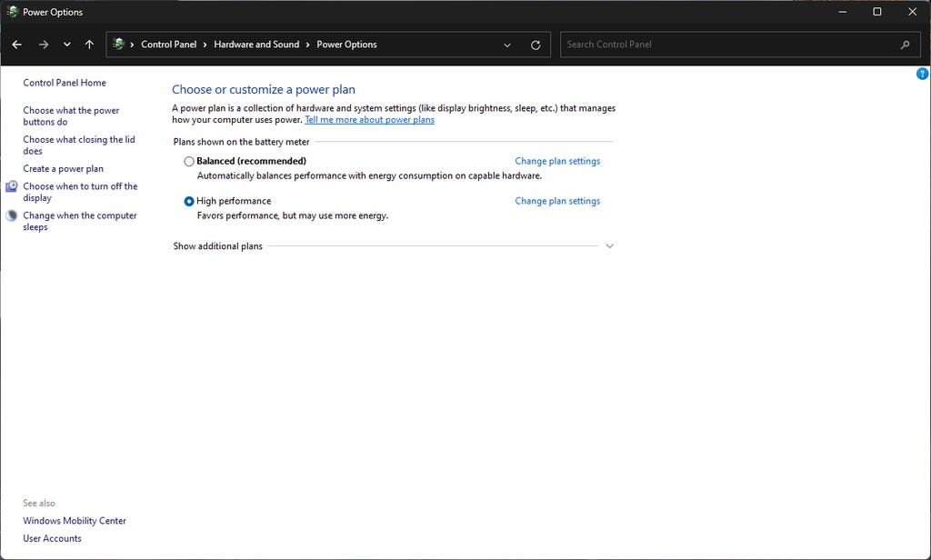Click the display timer icon in sidebar
The image size is (931, 560).
click(x=12, y=186)
